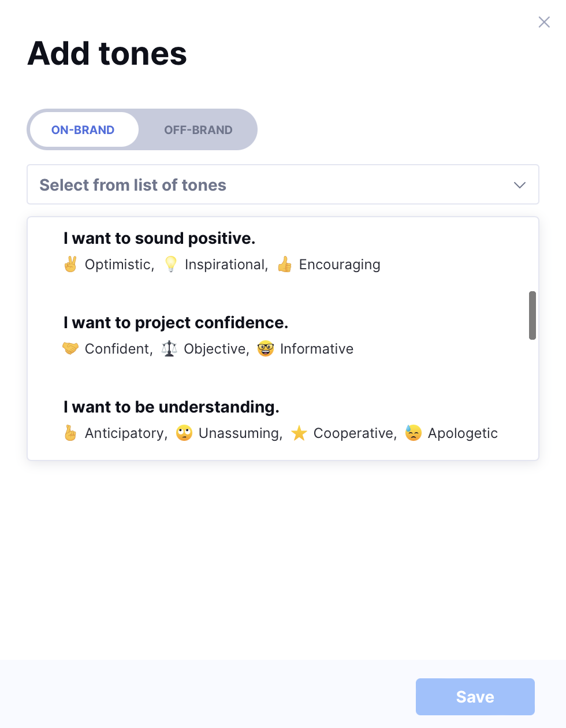Click the handshake icon beside Confident
The image size is (566, 728).
(70, 348)
